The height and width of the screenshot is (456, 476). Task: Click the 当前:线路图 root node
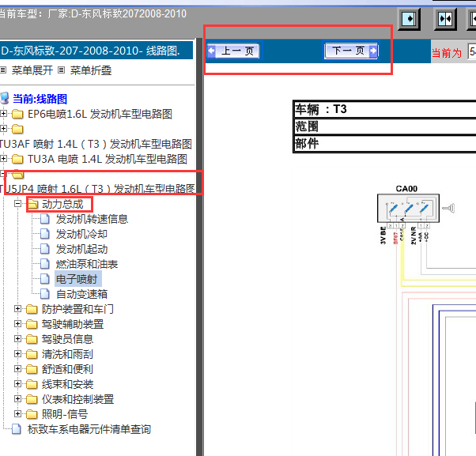click(40, 99)
